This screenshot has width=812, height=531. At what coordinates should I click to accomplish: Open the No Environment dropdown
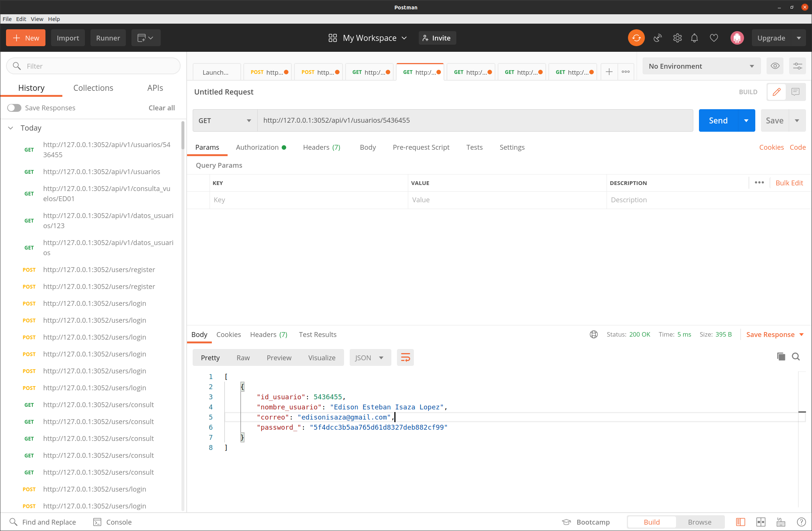(x=701, y=66)
